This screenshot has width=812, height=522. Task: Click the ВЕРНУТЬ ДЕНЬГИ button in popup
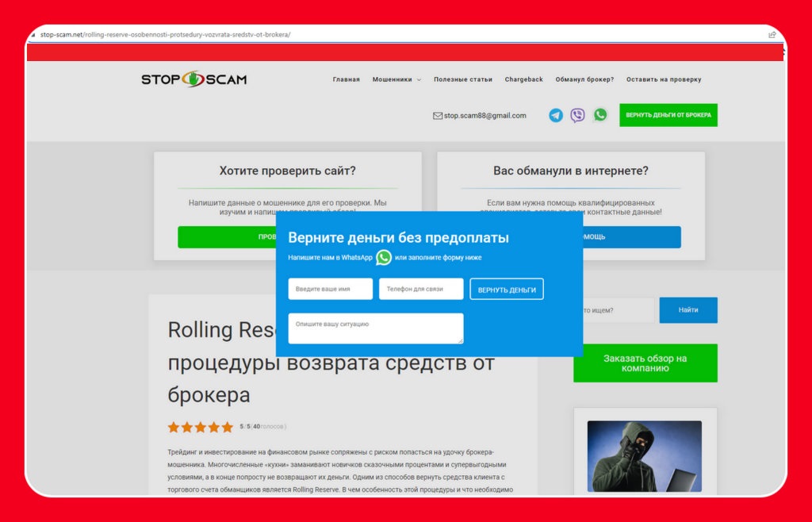pyautogui.click(x=507, y=290)
